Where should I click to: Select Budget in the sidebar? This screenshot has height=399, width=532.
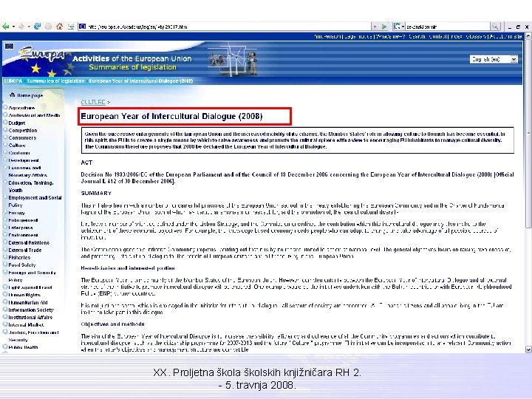(x=17, y=123)
